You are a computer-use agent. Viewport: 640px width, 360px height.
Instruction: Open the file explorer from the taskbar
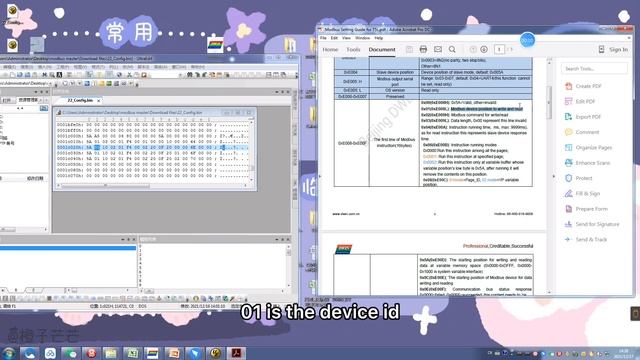111,353
